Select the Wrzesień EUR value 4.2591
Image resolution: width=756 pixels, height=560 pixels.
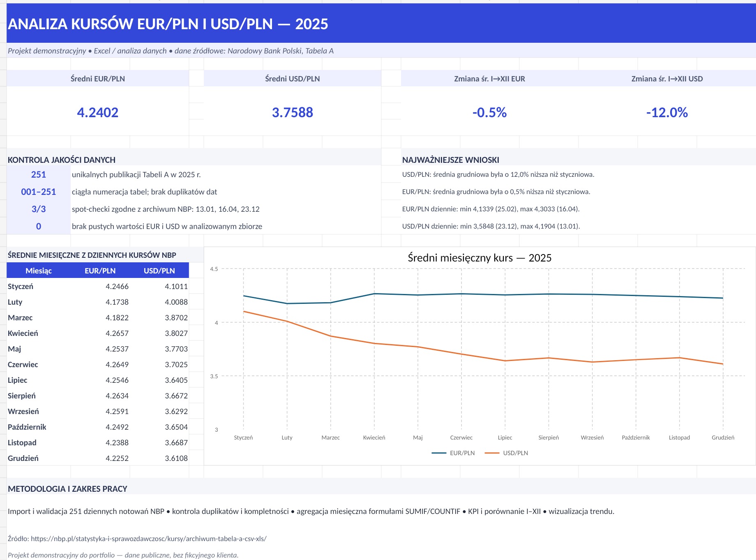click(x=117, y=412)
